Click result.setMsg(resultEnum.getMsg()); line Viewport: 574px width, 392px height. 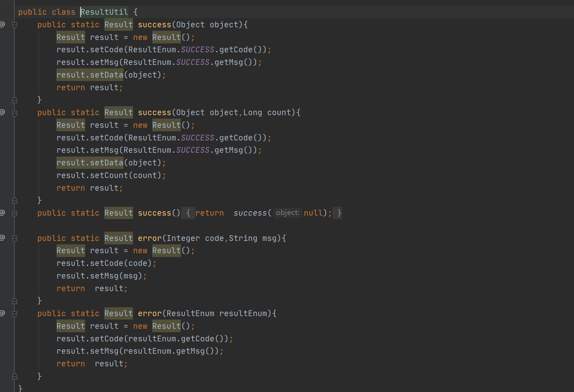[x=140, y=351]
